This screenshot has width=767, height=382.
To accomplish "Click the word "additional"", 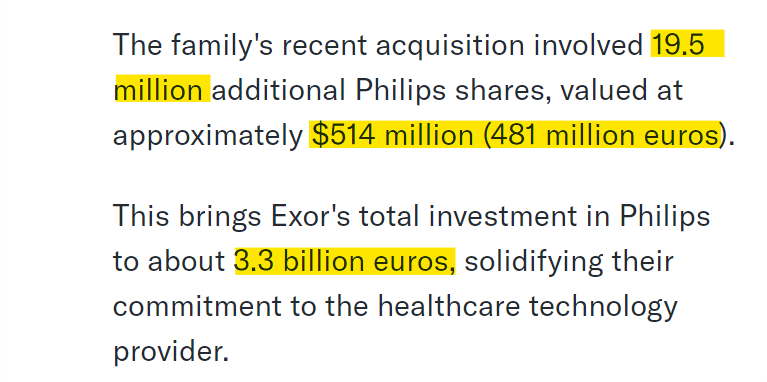I will pyautogui.click(x=278, y=90).
